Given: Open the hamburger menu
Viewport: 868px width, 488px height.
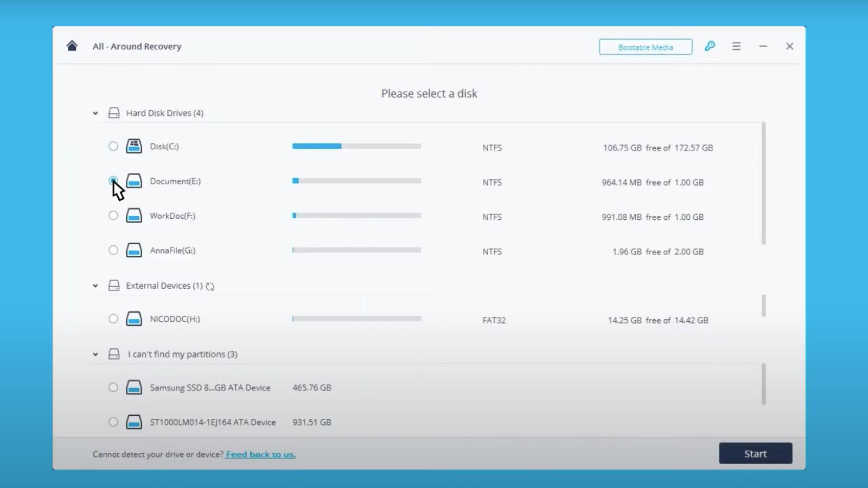Looking at the screenshot, I should tap(736, 47).
